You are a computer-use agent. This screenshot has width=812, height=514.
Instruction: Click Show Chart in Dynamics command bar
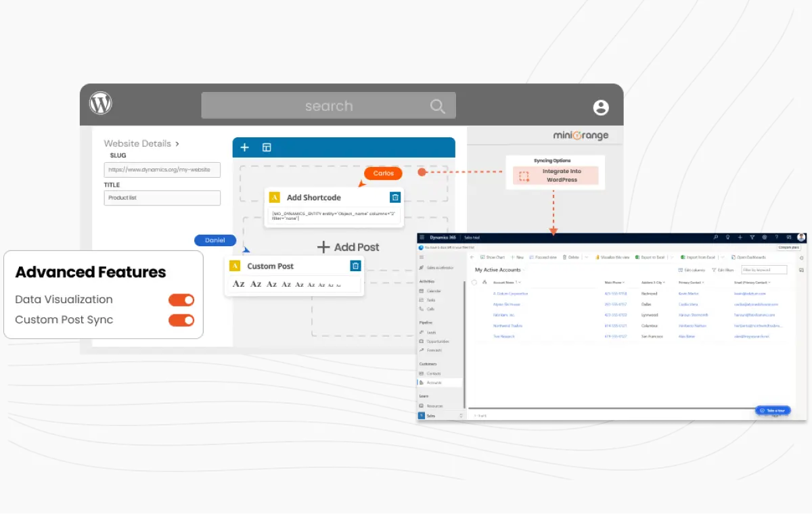493,258
